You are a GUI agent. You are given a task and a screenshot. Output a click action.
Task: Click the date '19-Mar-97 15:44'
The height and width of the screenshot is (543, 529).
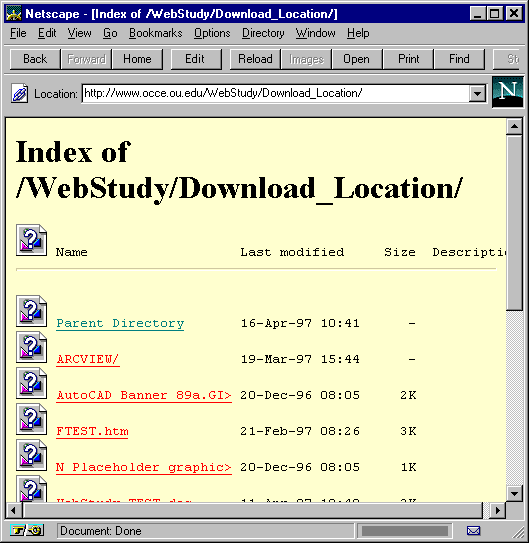click(300, 359)
